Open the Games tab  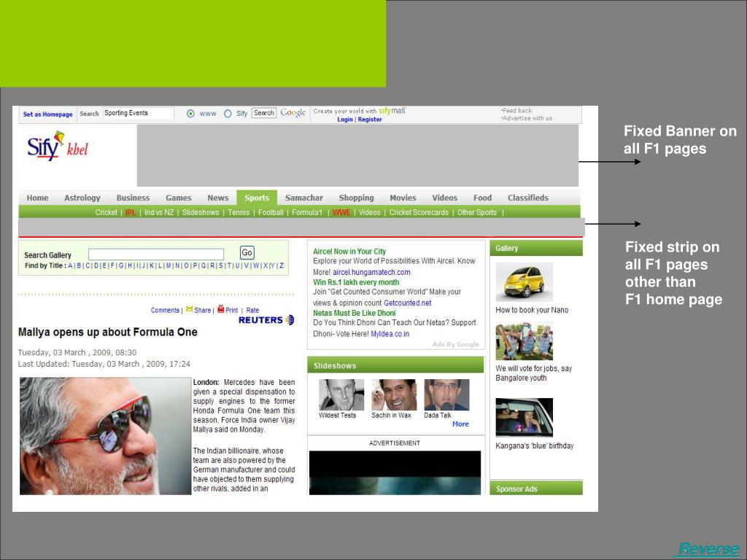[179, 198]
